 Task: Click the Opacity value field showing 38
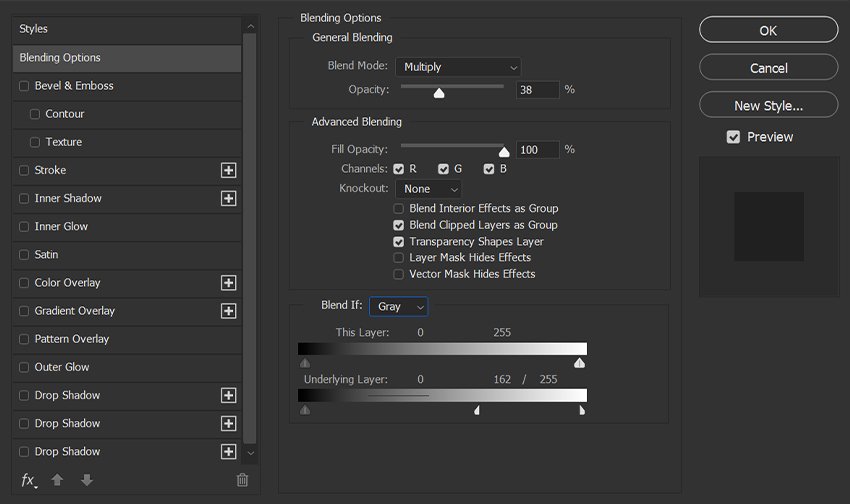point(537,90)
